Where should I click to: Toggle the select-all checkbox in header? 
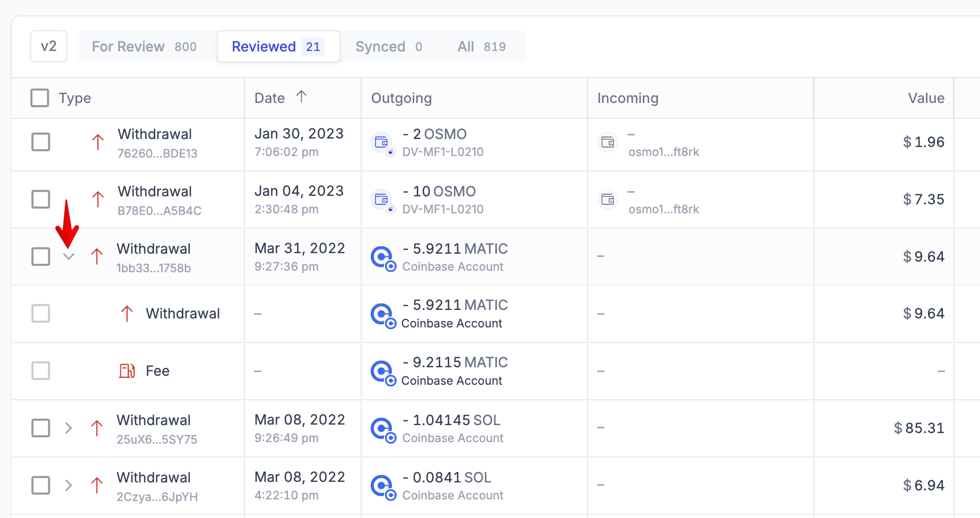40,98
